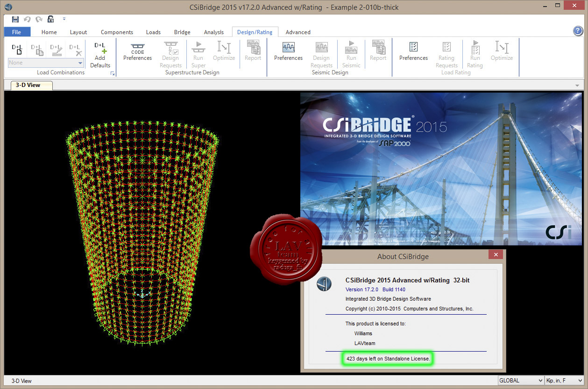The width and height of the screenshot is (588, 389).
Task: Open the quick access toolbar customize arrow
Action: point(64,19)
